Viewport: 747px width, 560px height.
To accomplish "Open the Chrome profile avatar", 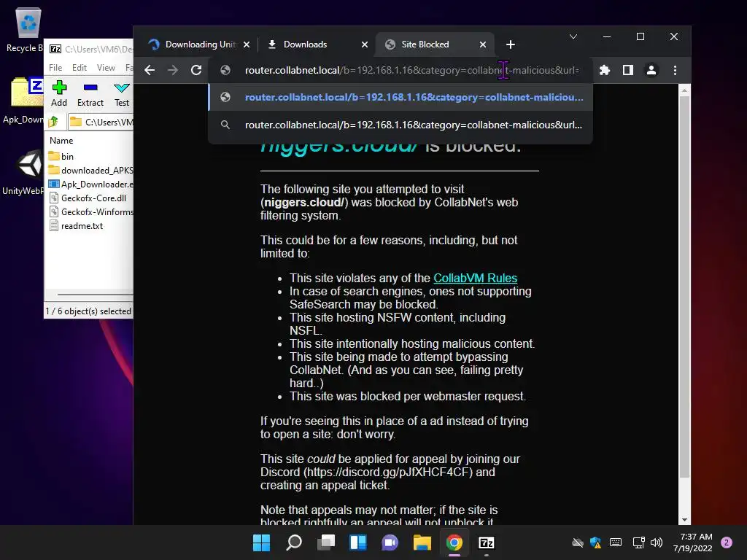I will pyautogui.click(x=651, y=71).
